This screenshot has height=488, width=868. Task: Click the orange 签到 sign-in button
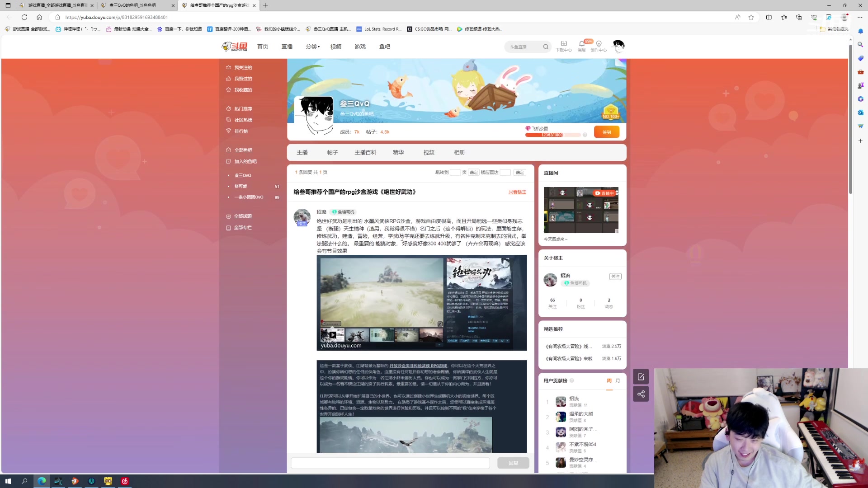click(606, 132)
